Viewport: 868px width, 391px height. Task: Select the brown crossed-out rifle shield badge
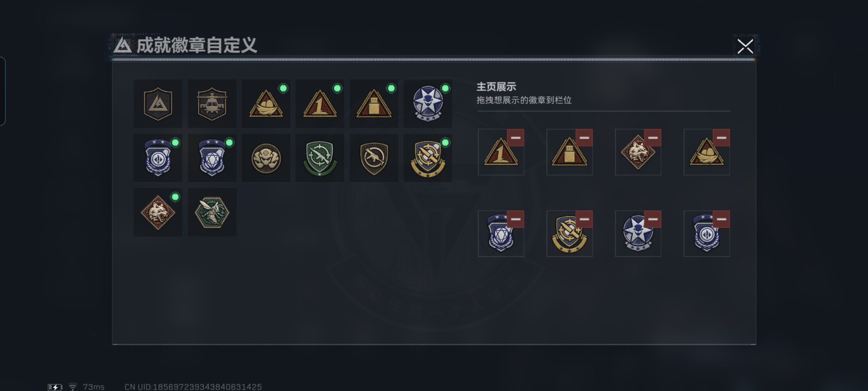tap(374, 158)
